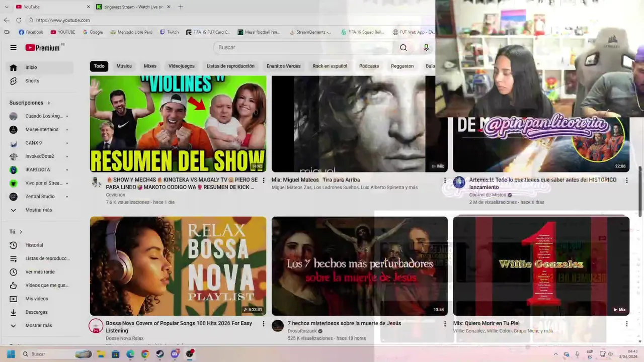The image size is (644, 362).
Task: Open Bossa Nova playlist thumbnail
Action: click(178, 266)
